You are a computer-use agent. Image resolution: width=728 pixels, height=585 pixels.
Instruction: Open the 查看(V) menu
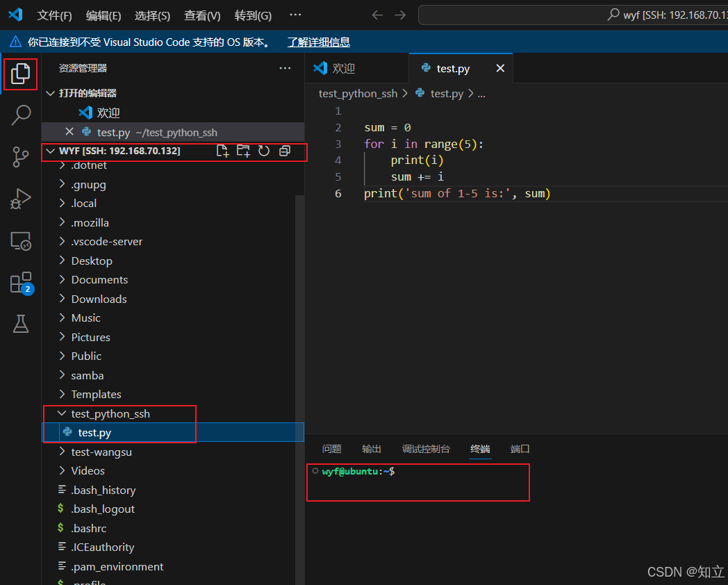pyautogui.click(x=202, y=15)
